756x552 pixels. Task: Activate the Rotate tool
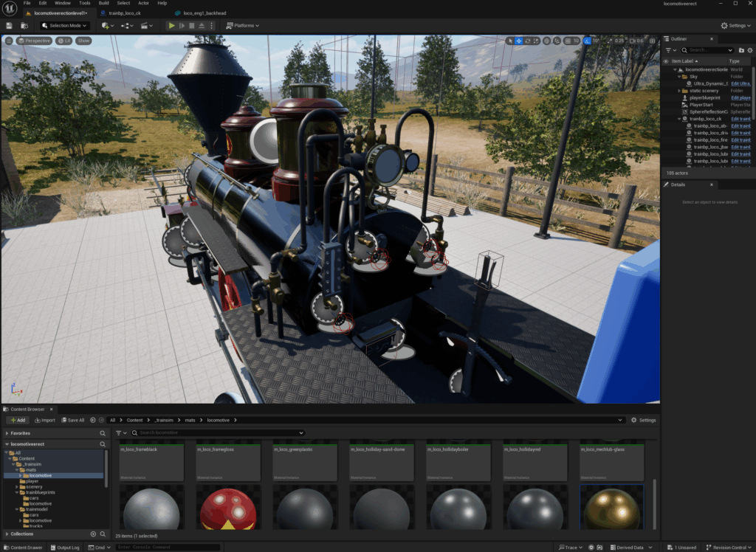coord(527,41)
